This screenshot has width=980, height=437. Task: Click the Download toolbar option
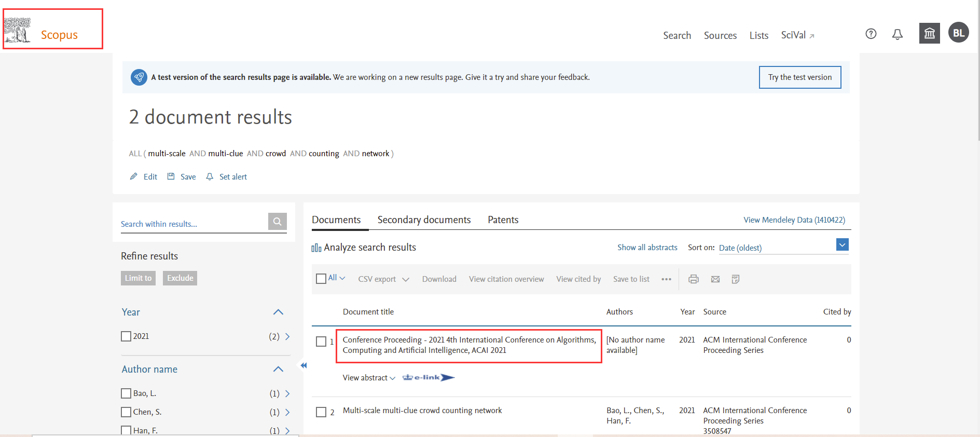tap(439, 279)
